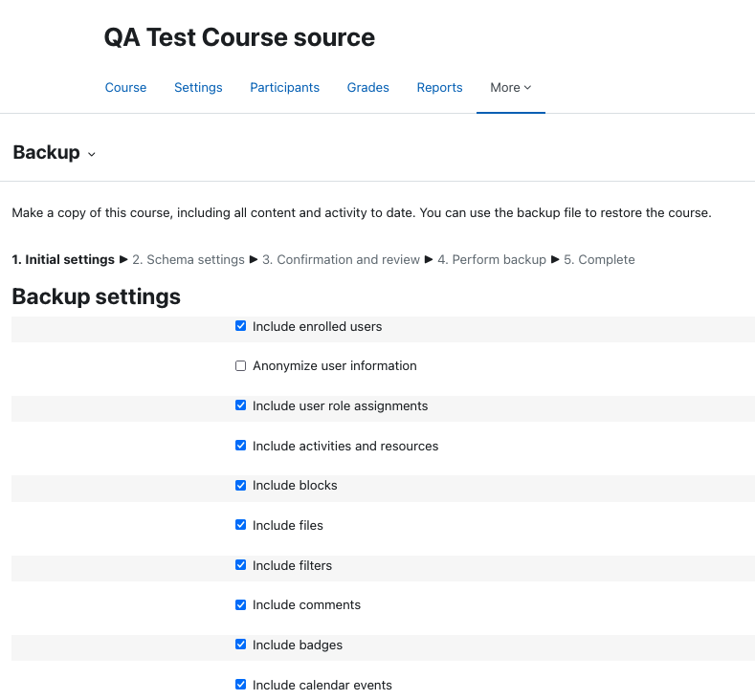Toggle Include filters checkbox
Viewport: 755px width, 700px height.
pos(241,565)
